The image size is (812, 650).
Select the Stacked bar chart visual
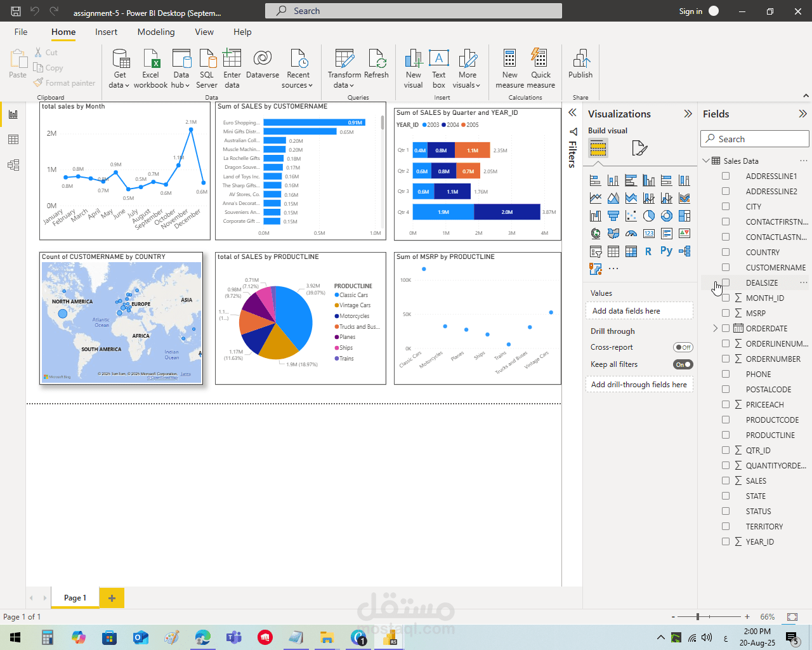[595, 181]
